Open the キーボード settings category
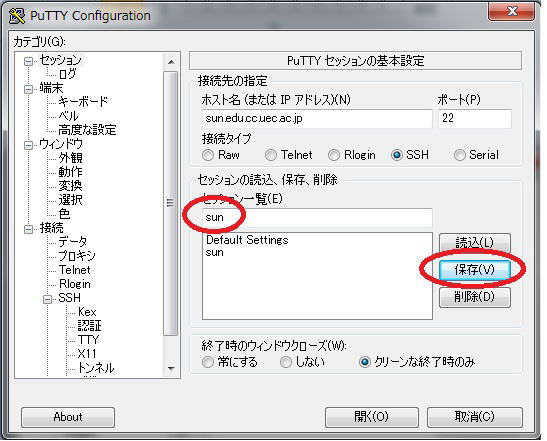This screenshot has width=547, height=441. coord(83,102)
